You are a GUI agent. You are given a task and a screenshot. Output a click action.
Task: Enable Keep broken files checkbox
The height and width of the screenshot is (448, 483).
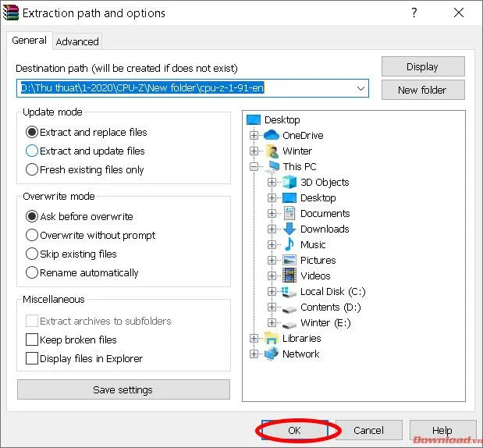[x=32, y=340]
